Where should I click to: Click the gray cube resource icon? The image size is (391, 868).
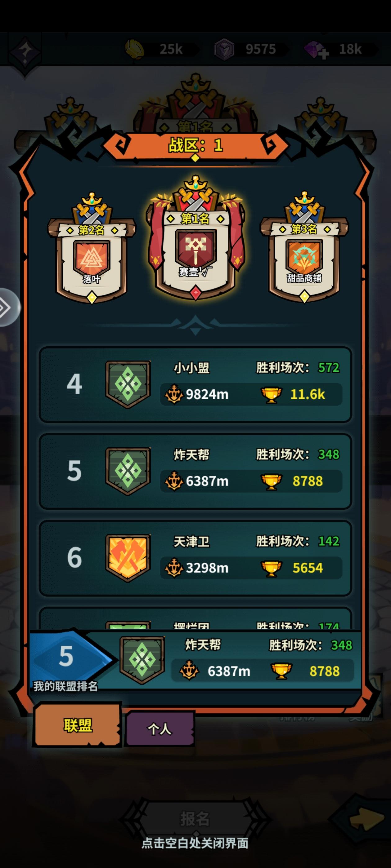224,50
